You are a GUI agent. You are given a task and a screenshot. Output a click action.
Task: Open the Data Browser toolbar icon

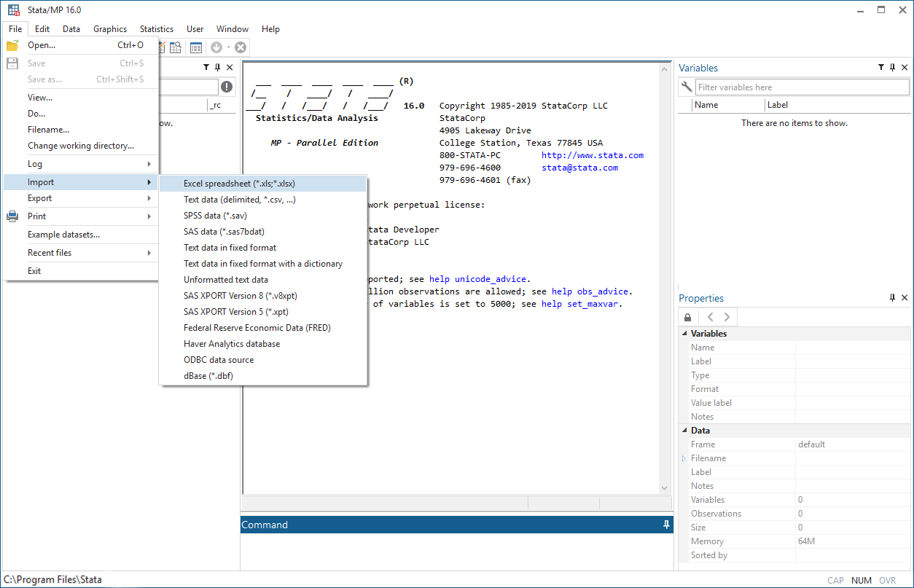175,47
